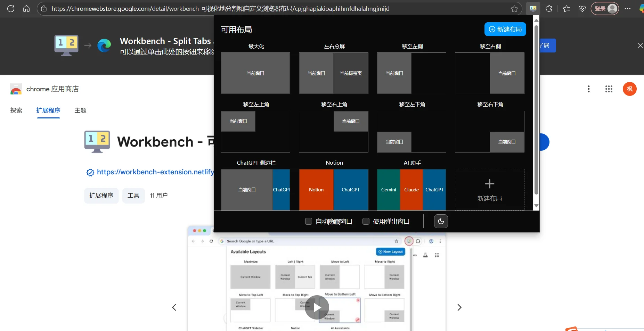The image size is (644, 331).
Task: Show the next preview image
Action: click(459, 307)
